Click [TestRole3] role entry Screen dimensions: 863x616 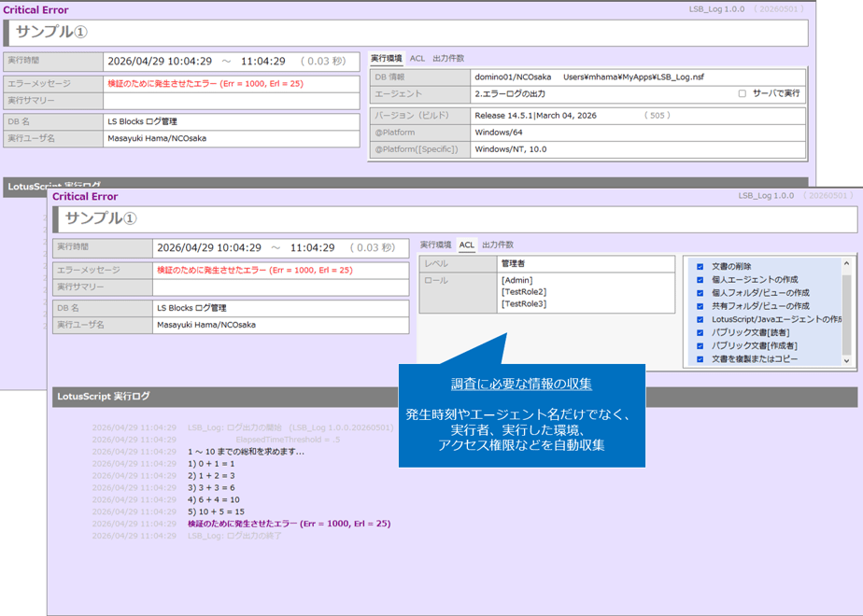pos(524,303)
